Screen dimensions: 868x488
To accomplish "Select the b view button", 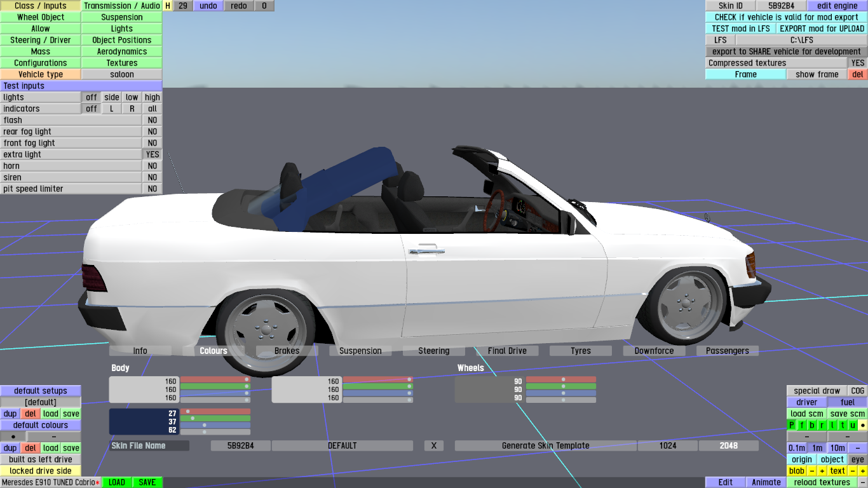I will tap(812, 425).
